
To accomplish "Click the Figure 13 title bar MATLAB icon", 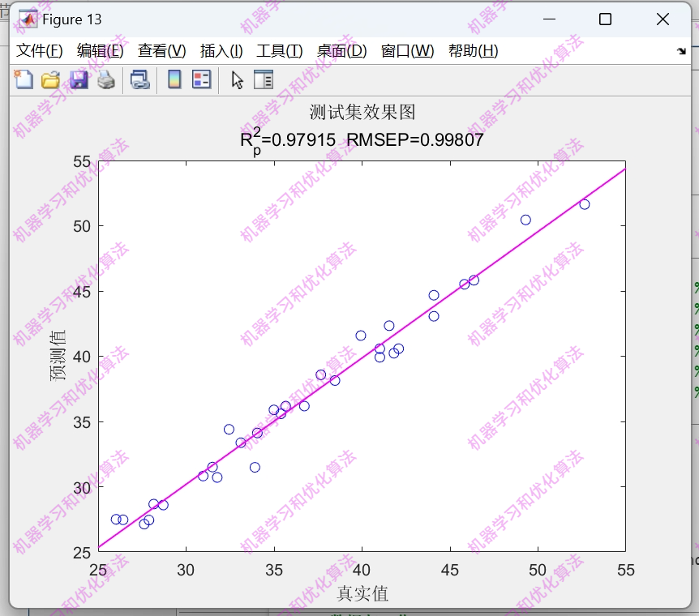I will pyautogui.click(x=27, y=18).
